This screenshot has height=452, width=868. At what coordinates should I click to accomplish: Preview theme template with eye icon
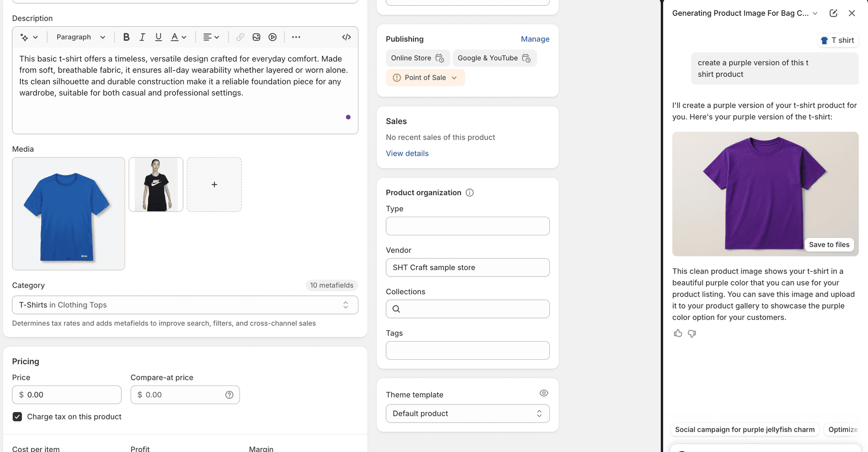(x=544, y=393)
